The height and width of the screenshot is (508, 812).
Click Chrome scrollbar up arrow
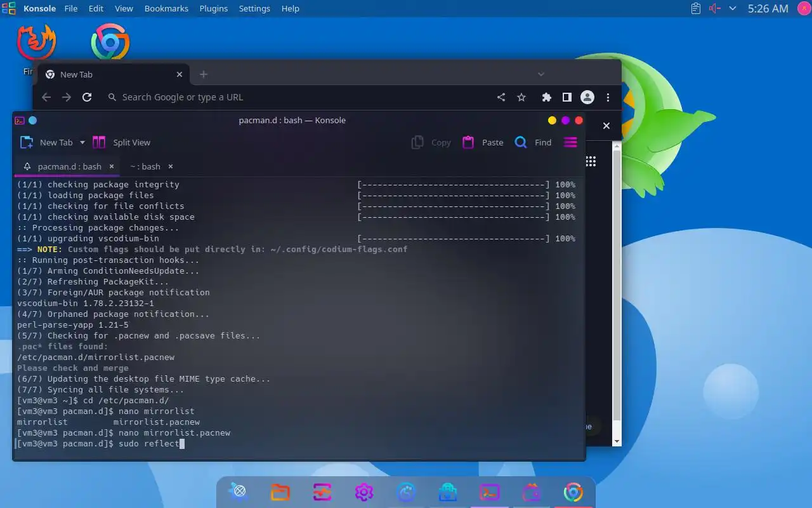617,145
